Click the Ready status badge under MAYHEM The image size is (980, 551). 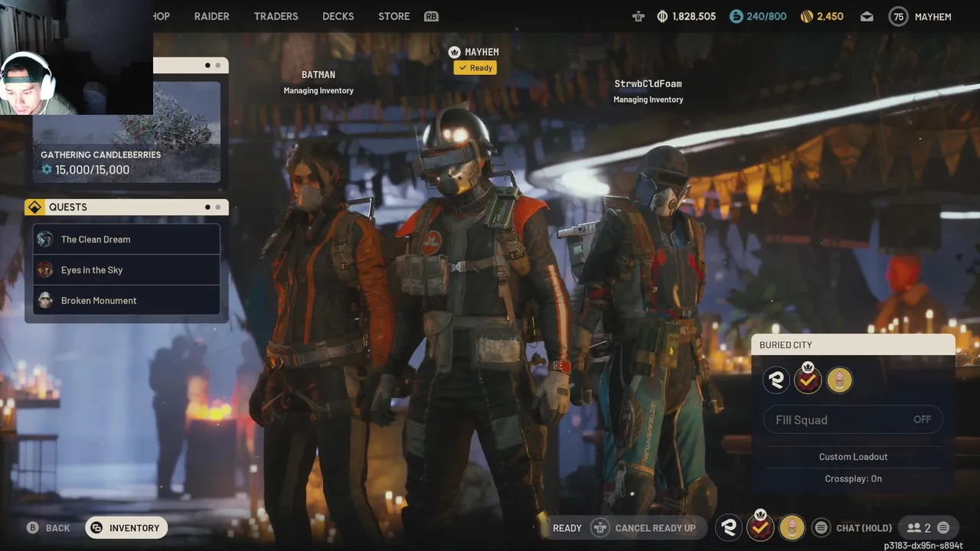click(475, 68)
